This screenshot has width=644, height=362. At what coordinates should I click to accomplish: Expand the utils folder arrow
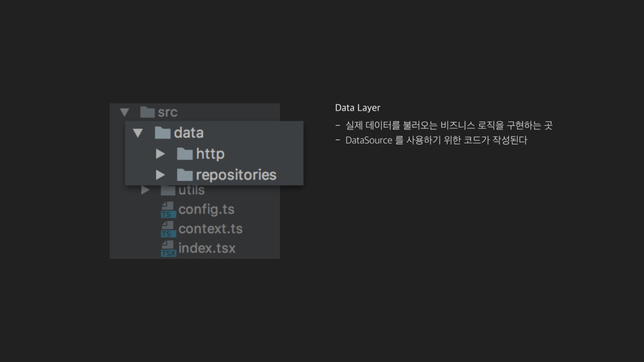[x=145, y=190]
